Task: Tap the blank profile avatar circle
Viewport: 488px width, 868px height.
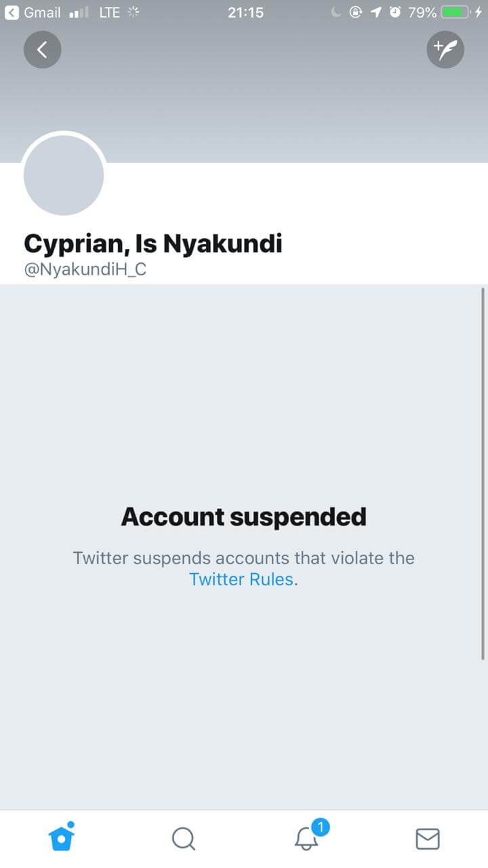Action: pos(64,176)
